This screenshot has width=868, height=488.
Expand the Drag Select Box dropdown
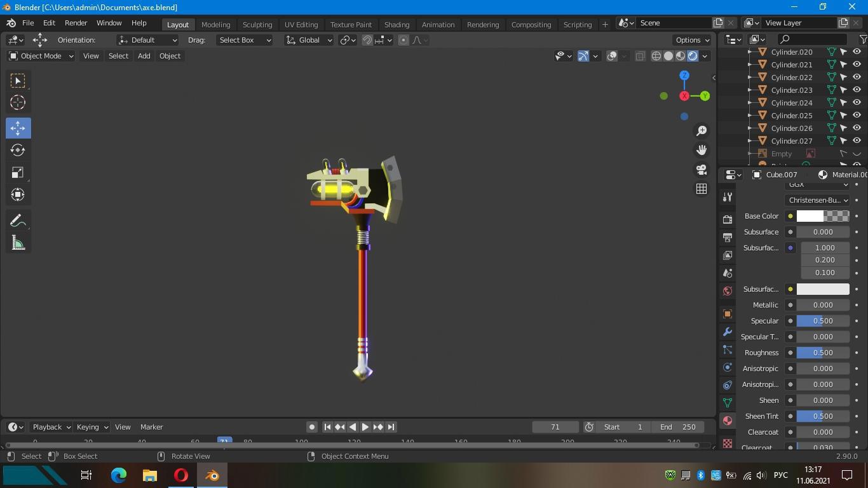click(244, 40)
